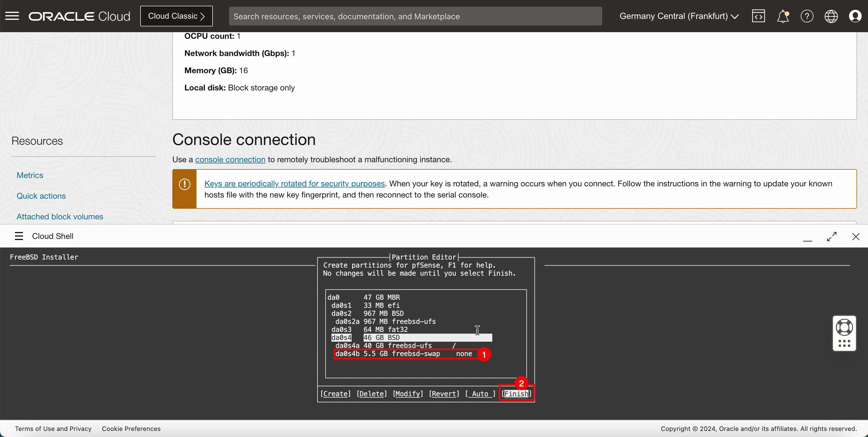
Task: Open the main hamburger navigation menu
Action: tap(12, 16)
